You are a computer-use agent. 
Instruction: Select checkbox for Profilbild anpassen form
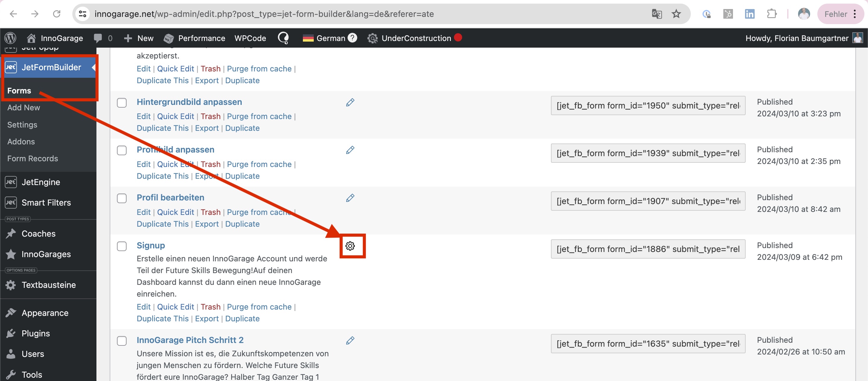[122, 150]
